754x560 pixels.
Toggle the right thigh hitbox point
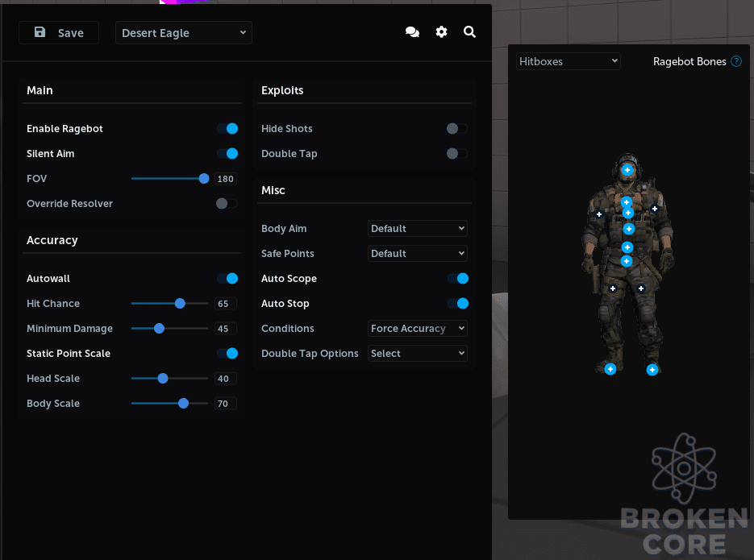[641, 288]
